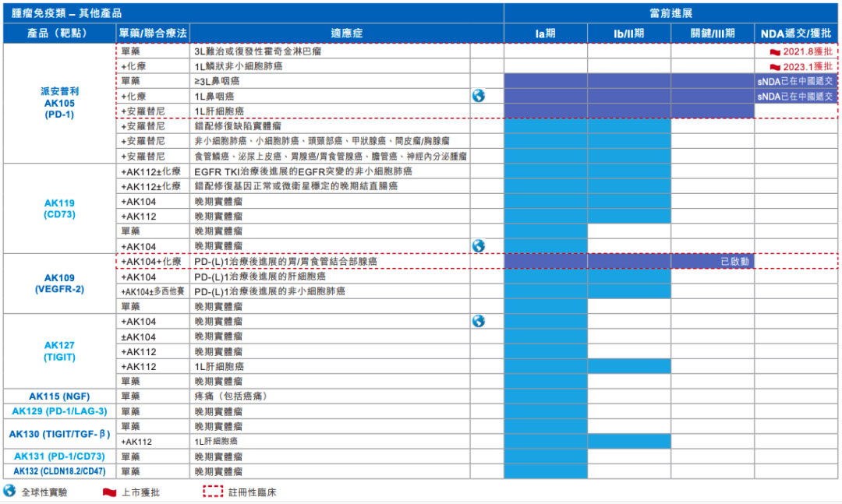
Task: Click the legend globe icon beside 全球性實驗
Action: pyautogui.click(x=9, y=492)
